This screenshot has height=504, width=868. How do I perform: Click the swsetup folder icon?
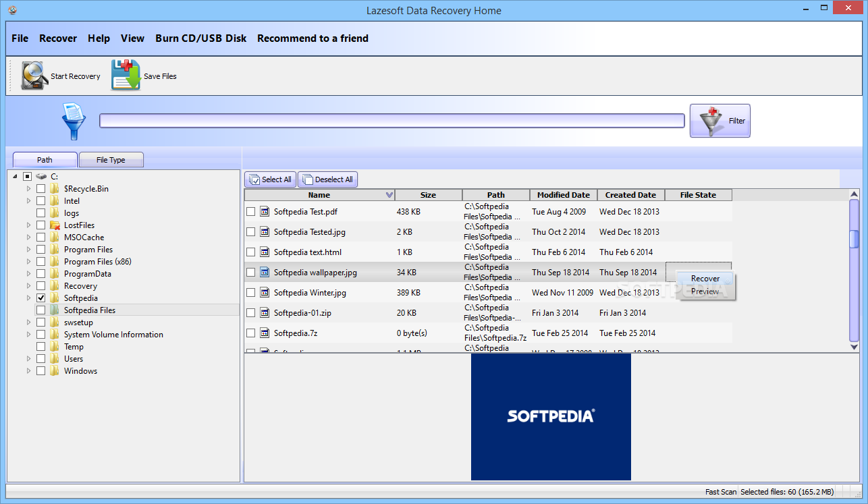click(55, 322)
